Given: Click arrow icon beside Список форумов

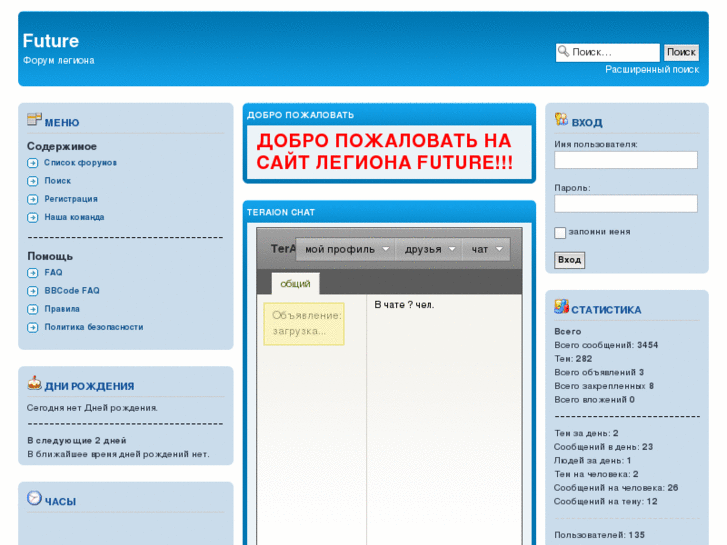Looking at the screenshot, I should 32,163.
